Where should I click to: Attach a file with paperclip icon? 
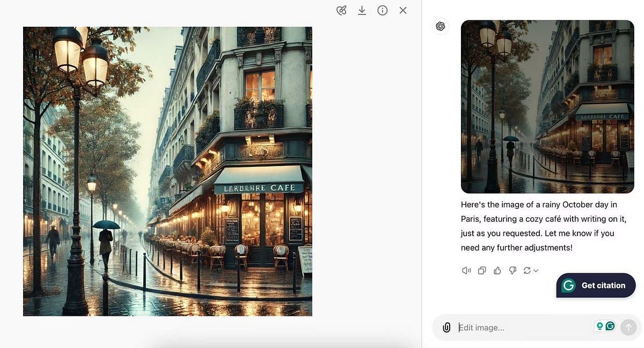(446, 327)
